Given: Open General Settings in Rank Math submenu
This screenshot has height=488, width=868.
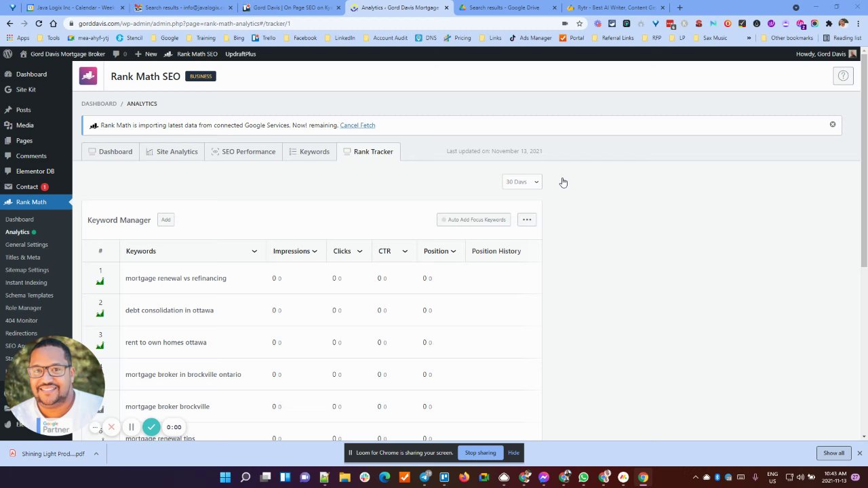Looking at the screenshot, I should [x=26, y=245].
